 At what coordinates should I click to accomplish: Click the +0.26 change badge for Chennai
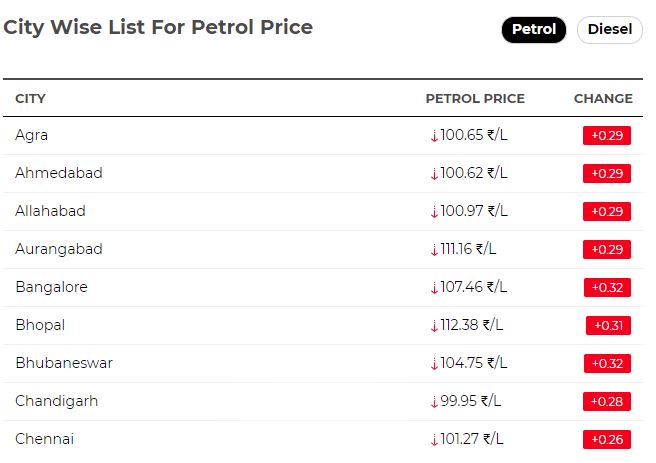click(607, 440)
